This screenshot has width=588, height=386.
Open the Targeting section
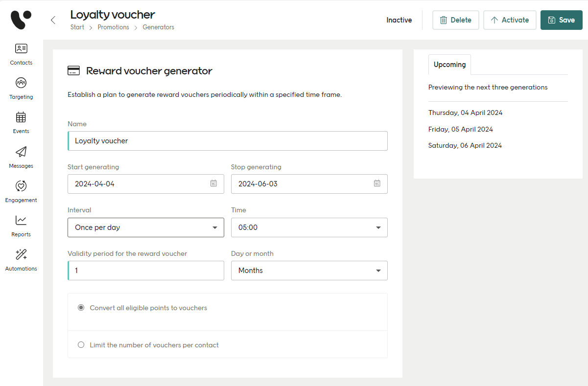click(x=21, y=88)
